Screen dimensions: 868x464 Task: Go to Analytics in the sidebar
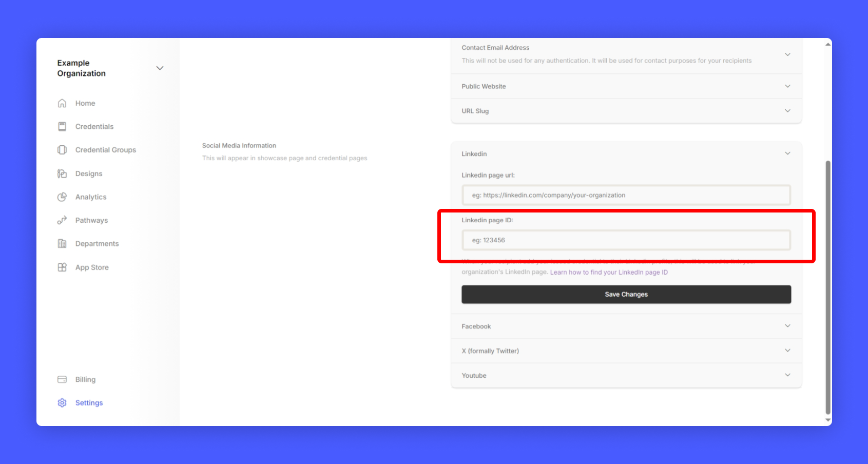click(91, 197)
